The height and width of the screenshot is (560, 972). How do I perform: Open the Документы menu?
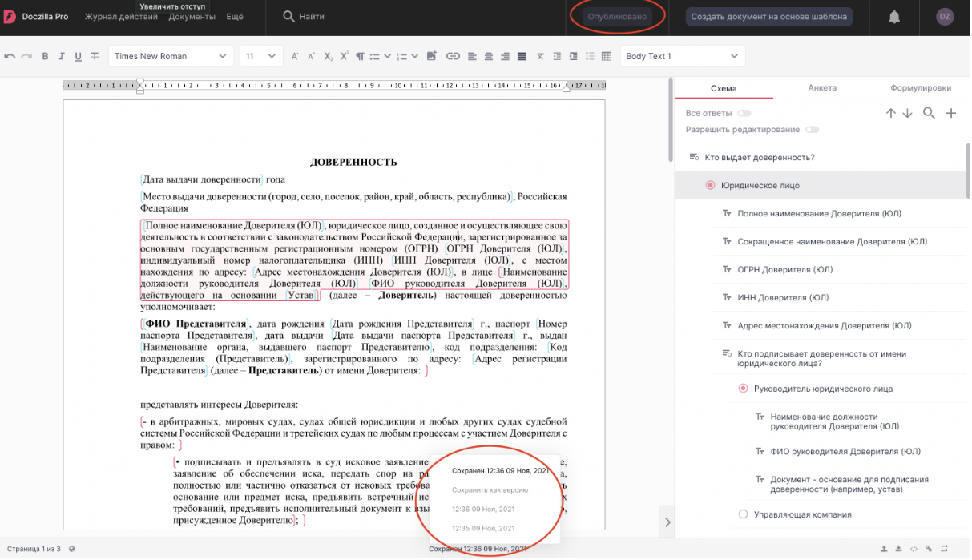click(x=192, y=17)
